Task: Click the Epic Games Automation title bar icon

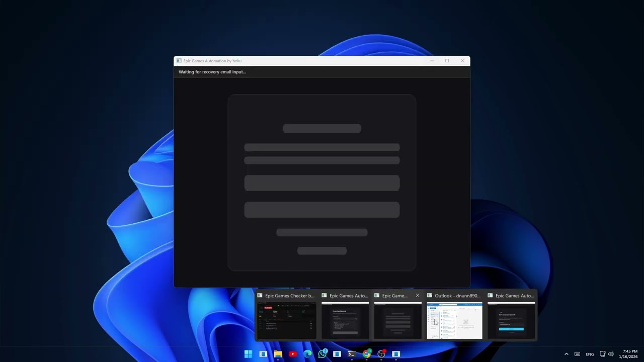Action: (179, 61)
